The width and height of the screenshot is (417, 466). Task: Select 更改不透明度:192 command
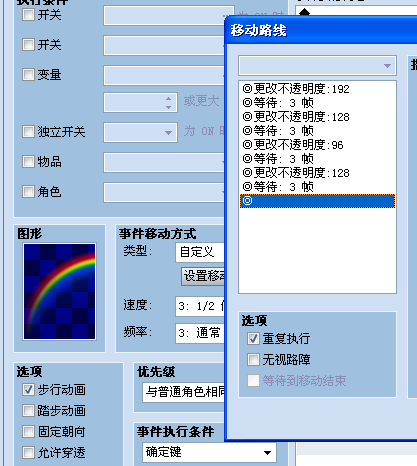(317, 89)
